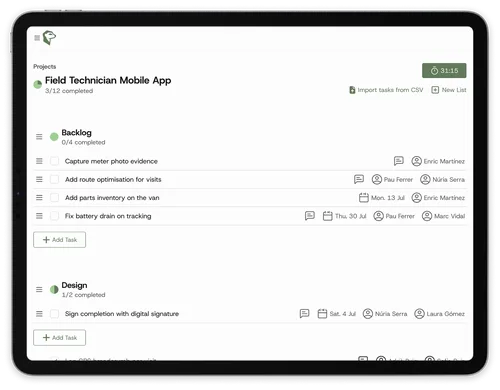Create a New List
This screenshot has height=390, width=500.
tap(449, 90)
